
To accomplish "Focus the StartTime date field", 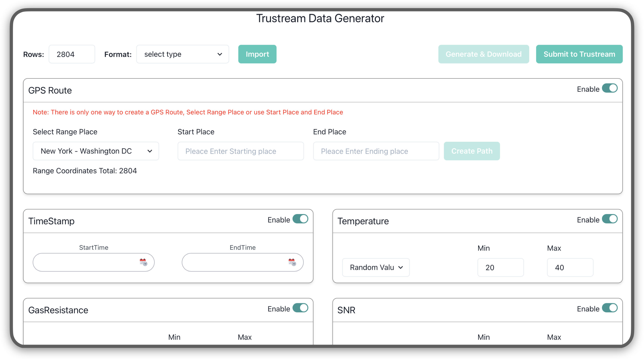I will [x=94, y=262].
